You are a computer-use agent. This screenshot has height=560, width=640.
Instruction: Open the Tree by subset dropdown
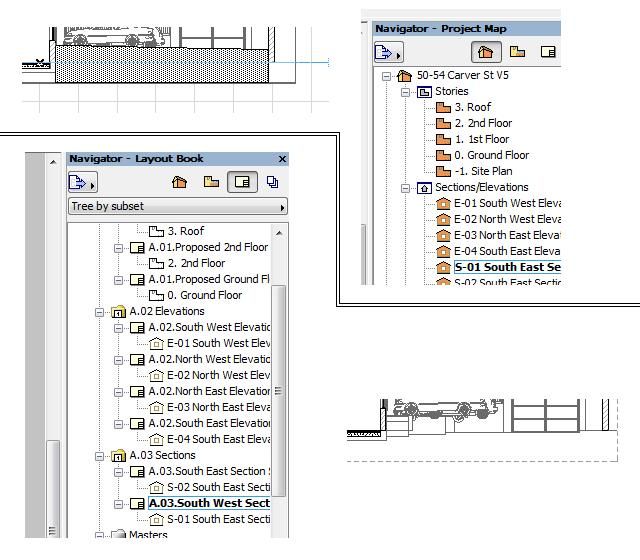178,206
